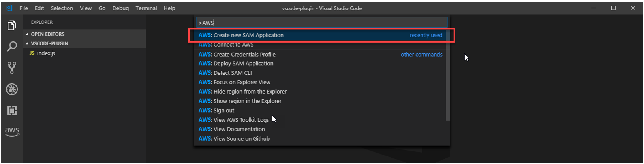Image resolution: width=644 pixels, height=164 pixels.
Task: Open index.js in the file tree
Action: pyautogui.click(x=46, y=53)
